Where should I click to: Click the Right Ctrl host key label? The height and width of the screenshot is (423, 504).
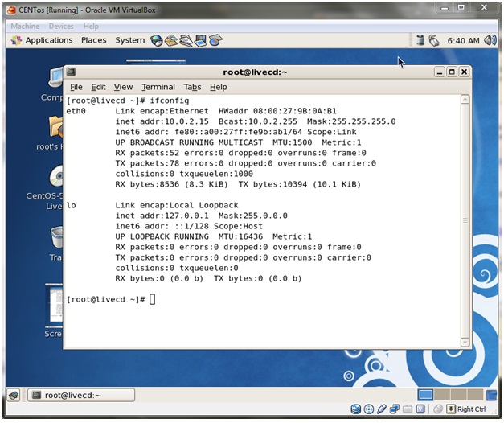[471, 409]
